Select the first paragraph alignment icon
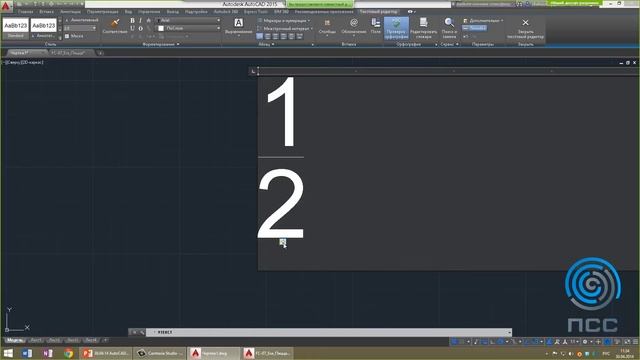 click(x=260, y=36)
